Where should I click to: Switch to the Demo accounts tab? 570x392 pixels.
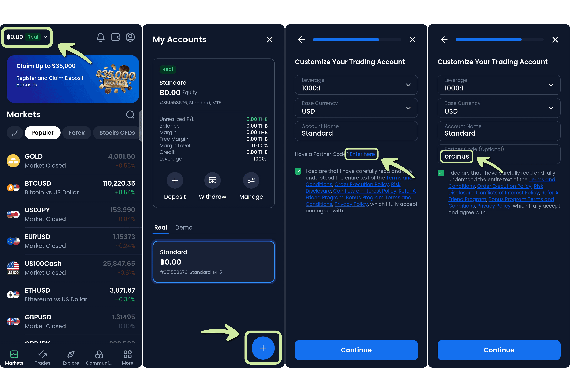point(184,228)
